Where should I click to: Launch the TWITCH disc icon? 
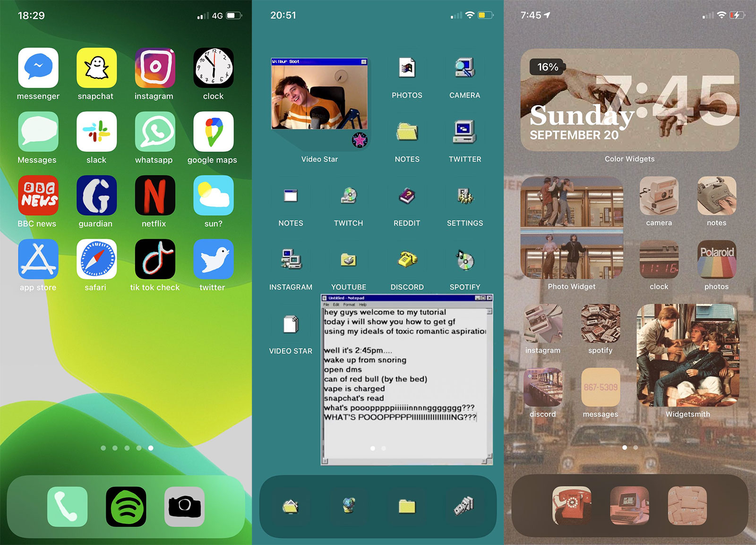tap(349, 196)
